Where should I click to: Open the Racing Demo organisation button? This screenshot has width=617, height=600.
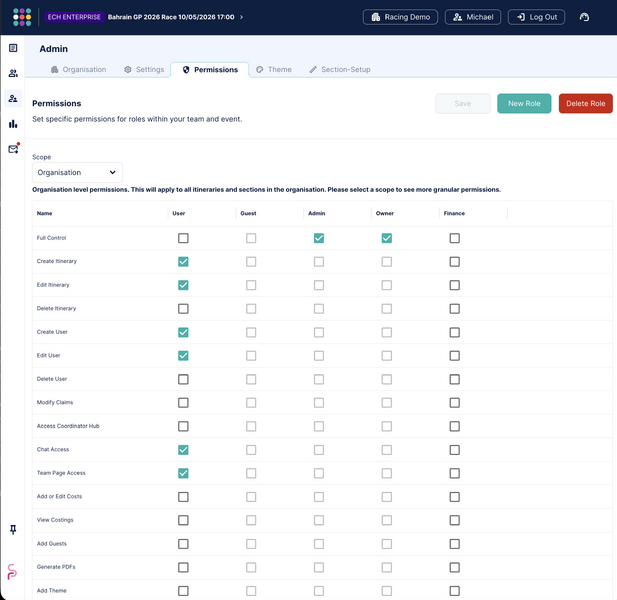[x=400, y=17]
